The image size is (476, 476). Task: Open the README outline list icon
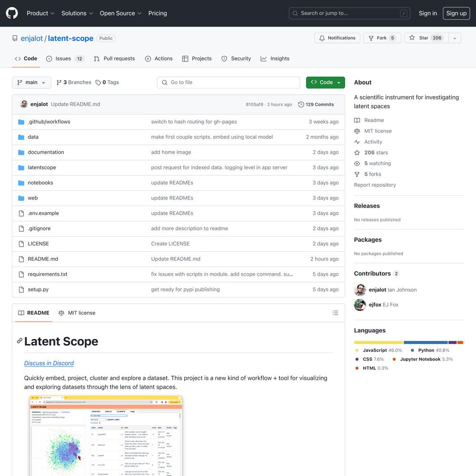(x=335, y=313)
